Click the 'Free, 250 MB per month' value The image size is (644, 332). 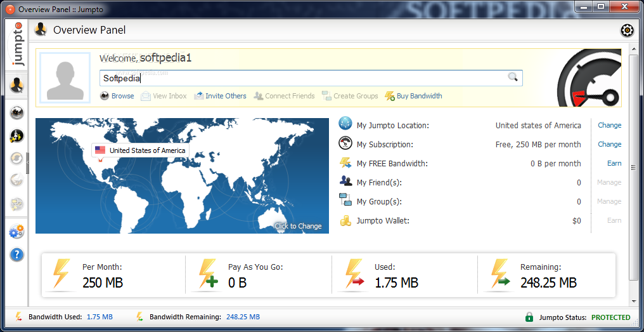(x=538, y=144)
